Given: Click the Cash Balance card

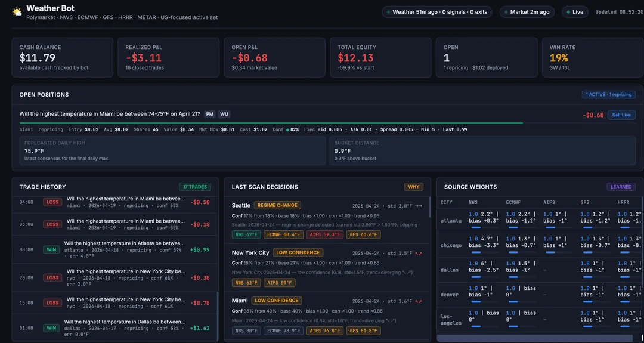Looking at the screenshot, I should pyautogui.click(x=63, y=57).
